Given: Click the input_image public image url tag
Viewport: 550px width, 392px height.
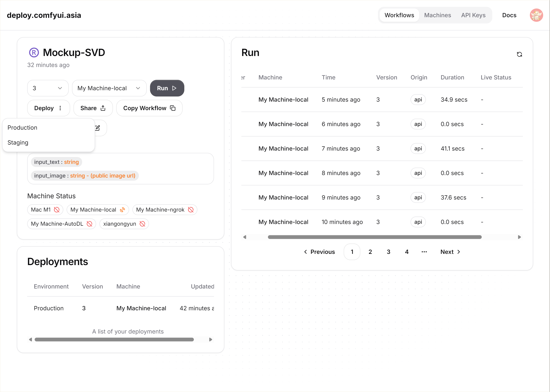Looking at the screenshot, I should pyautogui.click(x=85, y=176).
